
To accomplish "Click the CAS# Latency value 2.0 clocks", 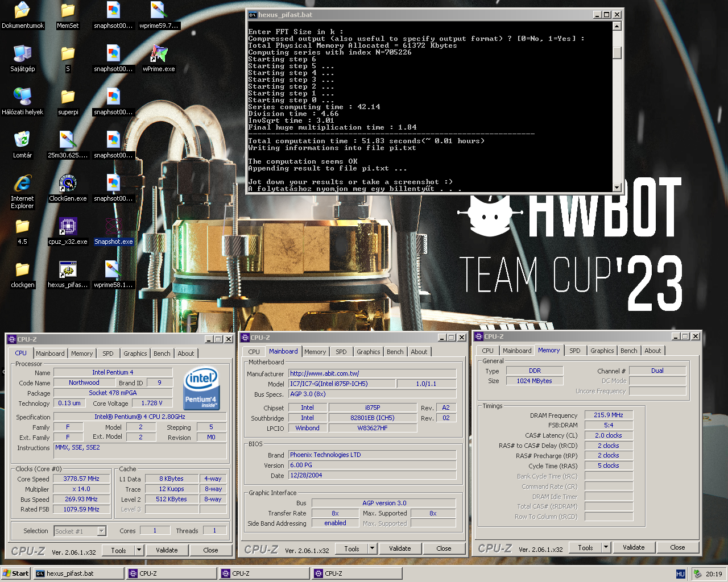I will [609, 435].
